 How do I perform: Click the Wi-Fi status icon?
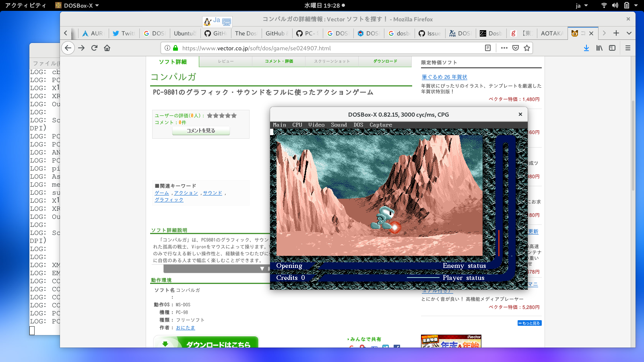(x=604, y=5)
